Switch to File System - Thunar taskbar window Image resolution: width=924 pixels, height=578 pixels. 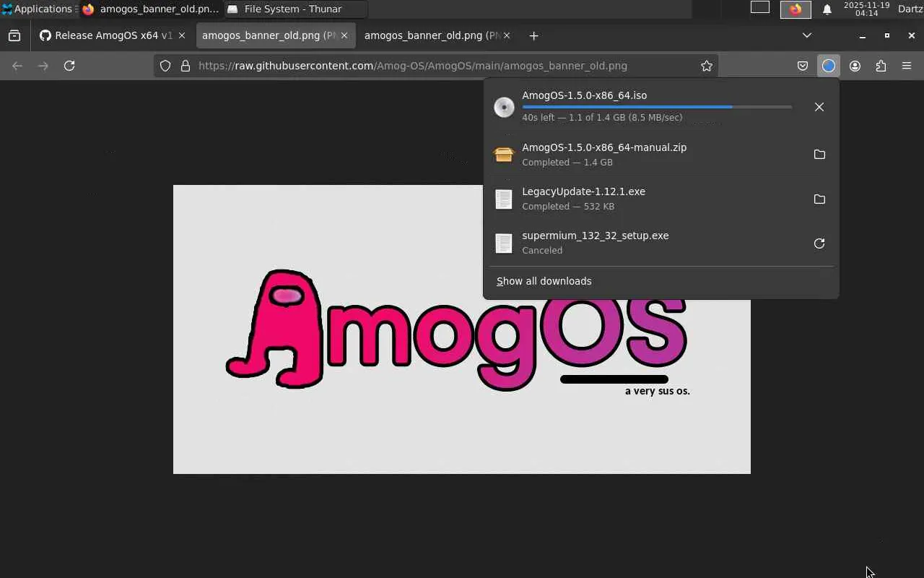click(296, 9)
